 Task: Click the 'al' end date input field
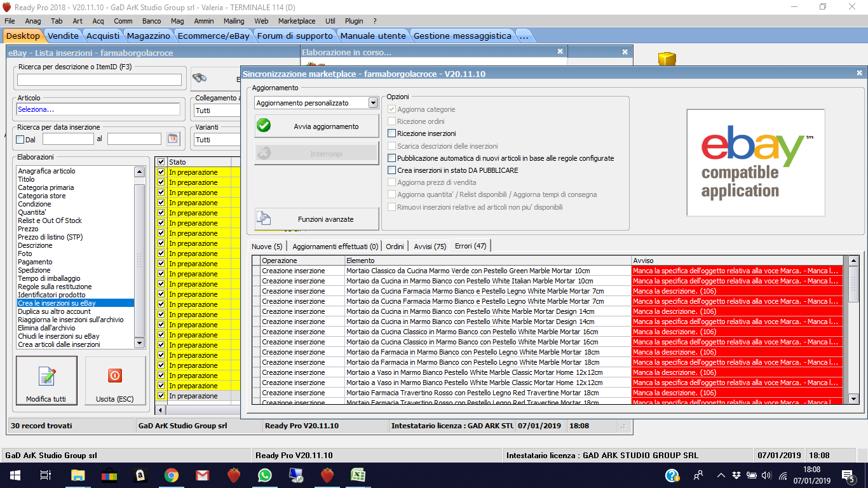[x=134, y=139]
